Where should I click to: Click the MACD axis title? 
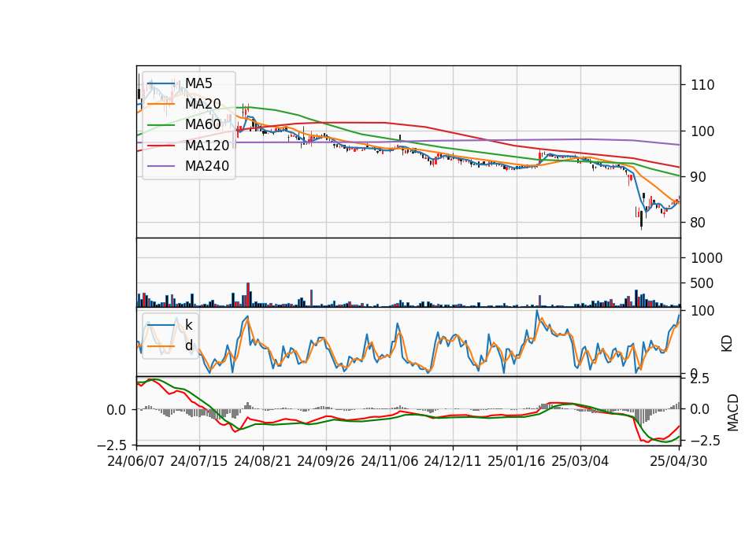point(733,412)
